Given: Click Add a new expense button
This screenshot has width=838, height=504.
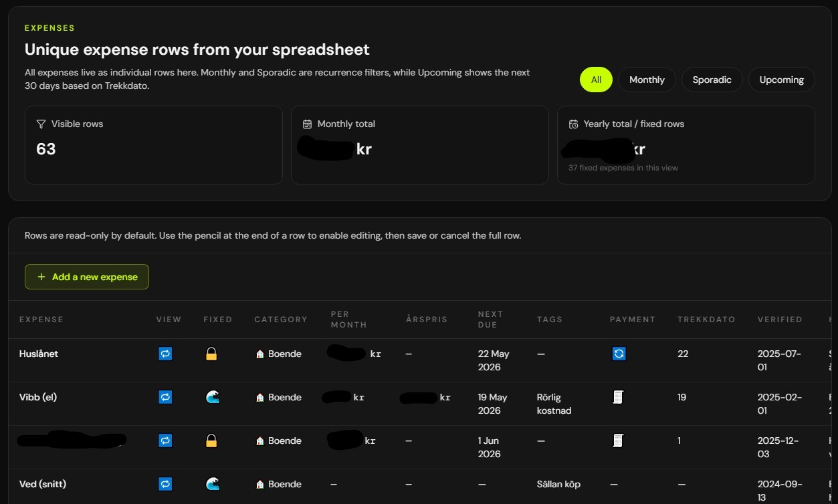Looking at the screenshot, I should [87, 277].
